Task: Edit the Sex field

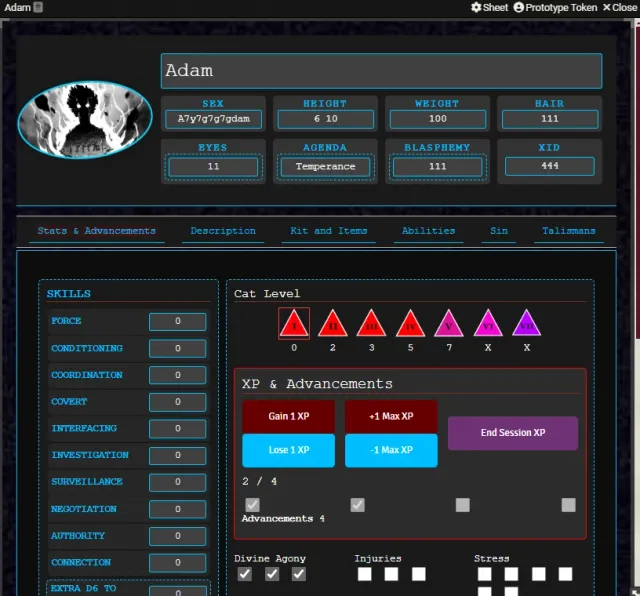Action: pos(213,119)
